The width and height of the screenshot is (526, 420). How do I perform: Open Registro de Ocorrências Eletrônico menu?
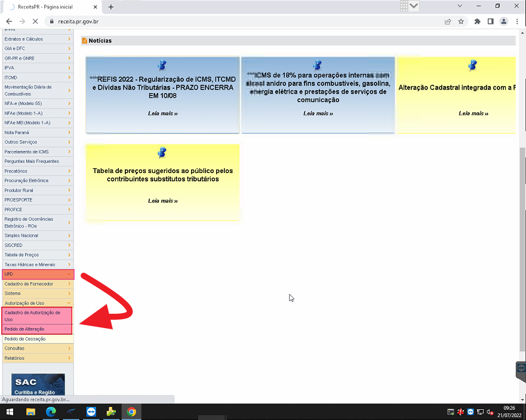[38, 223]
